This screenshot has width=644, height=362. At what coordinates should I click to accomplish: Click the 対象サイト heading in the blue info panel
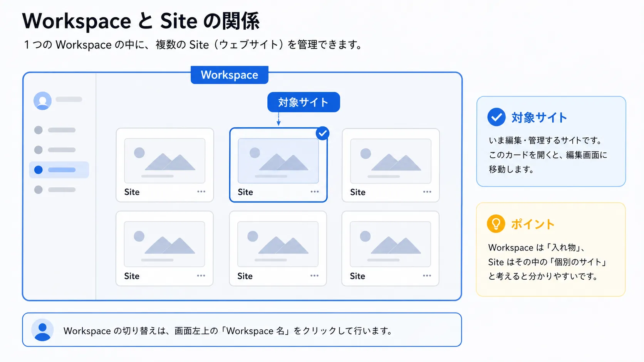539,117
